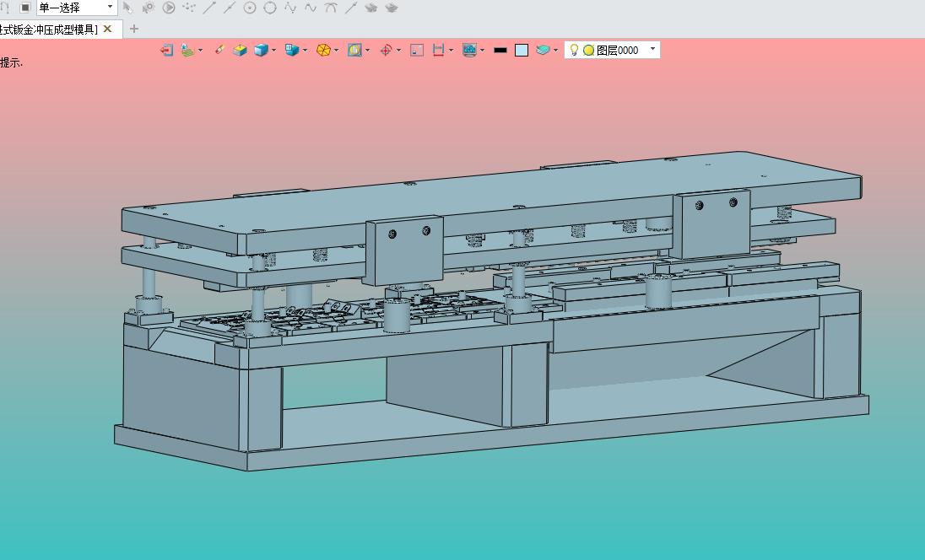Enable the line midpoint snap icon

pos(230,8)
